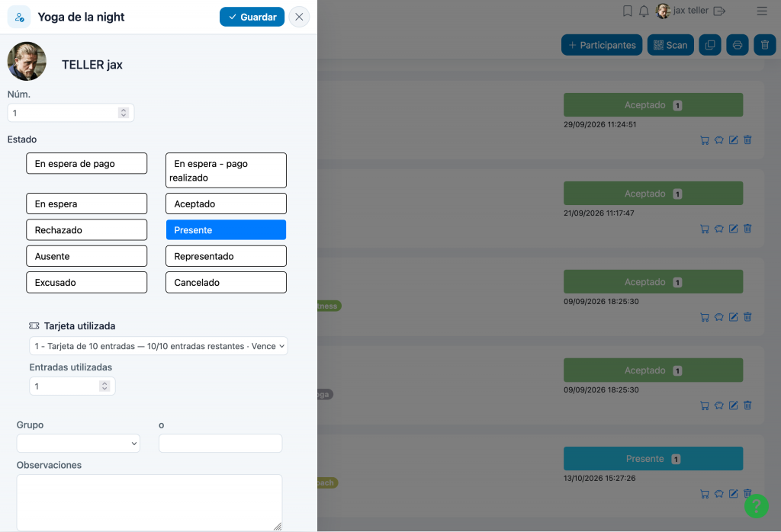The width and height of the screenshot is (781, 532).
Task: Click the Participantes button
Action: 602,45
